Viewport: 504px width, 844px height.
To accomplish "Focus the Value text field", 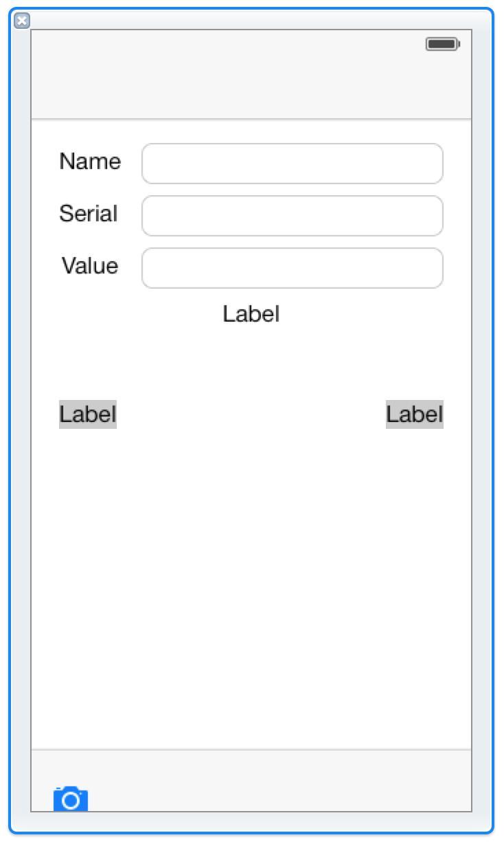I will 293,268.
